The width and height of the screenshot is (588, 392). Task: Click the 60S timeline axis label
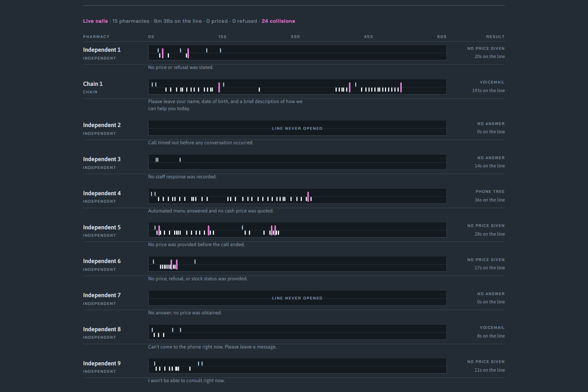click(442, 37)
